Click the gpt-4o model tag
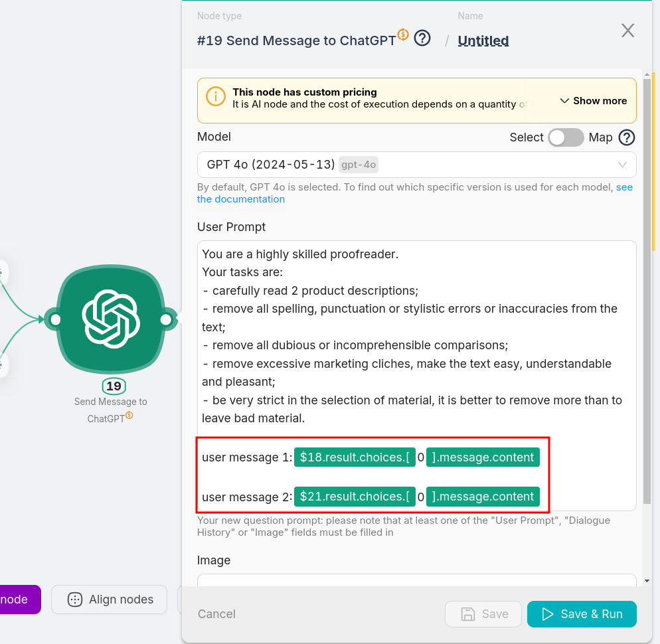Screen dimensions: 660x644 (x=358, y=165)
